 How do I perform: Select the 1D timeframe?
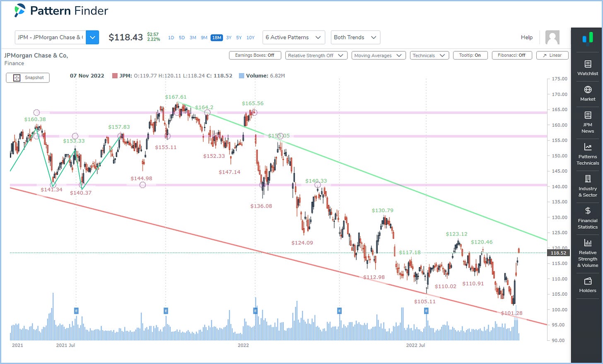pos(171,38)
